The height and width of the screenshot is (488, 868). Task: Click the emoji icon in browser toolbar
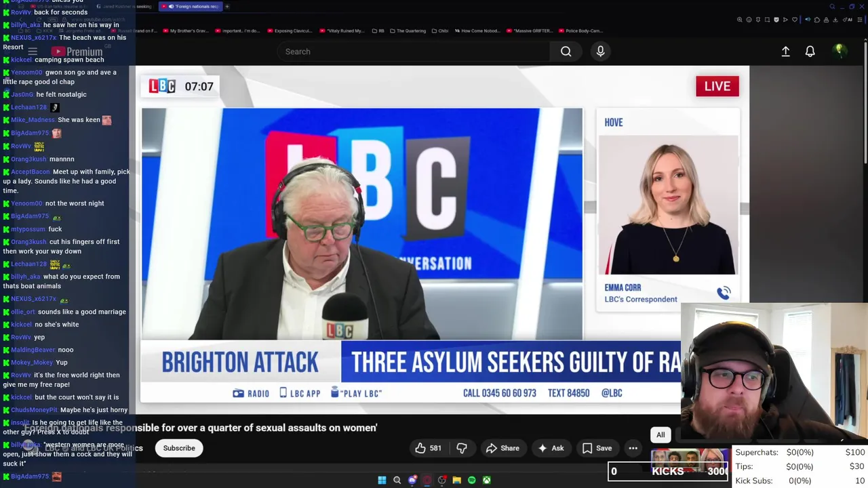pyautogui.click(x=749, y=20)
